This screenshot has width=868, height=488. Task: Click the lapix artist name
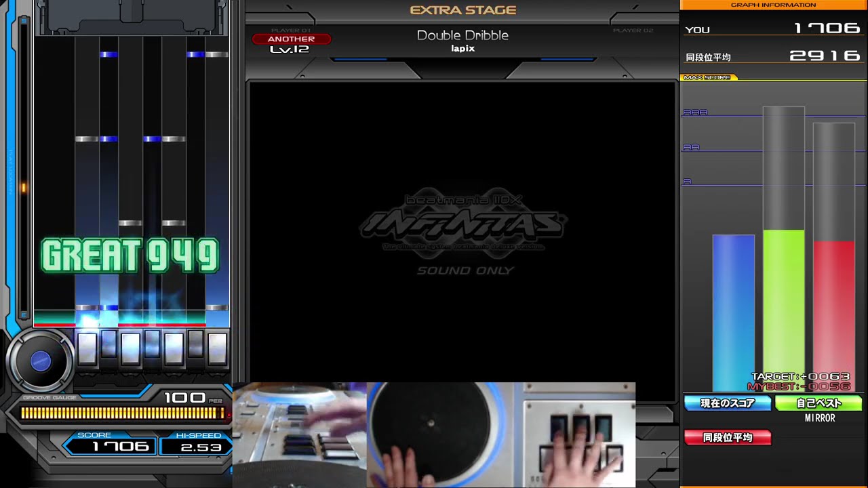click(x=462, y=49)
